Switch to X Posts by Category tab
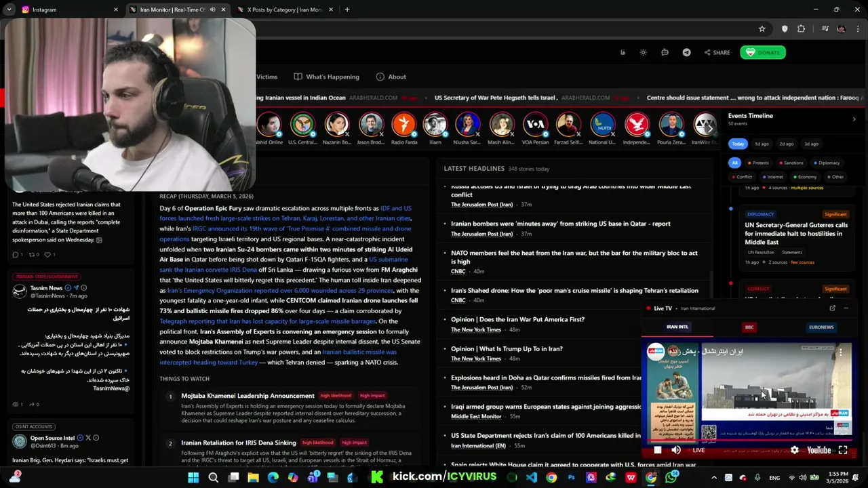This screenshot has width=868, height=488. click(283, 9)
